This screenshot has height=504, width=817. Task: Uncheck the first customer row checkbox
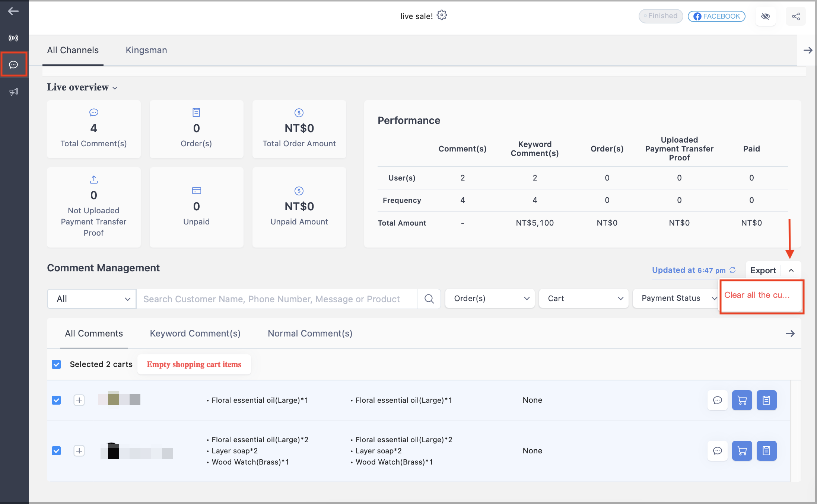click(x=56, y=400)
